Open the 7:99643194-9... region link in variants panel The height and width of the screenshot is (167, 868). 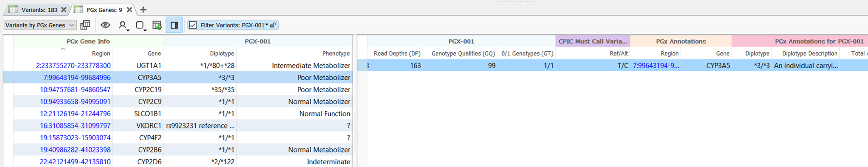656,65
